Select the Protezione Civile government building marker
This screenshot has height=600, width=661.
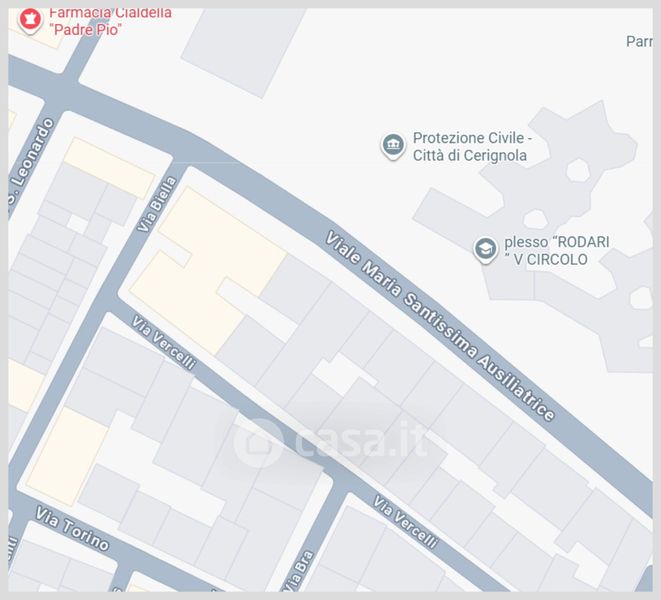393,146
